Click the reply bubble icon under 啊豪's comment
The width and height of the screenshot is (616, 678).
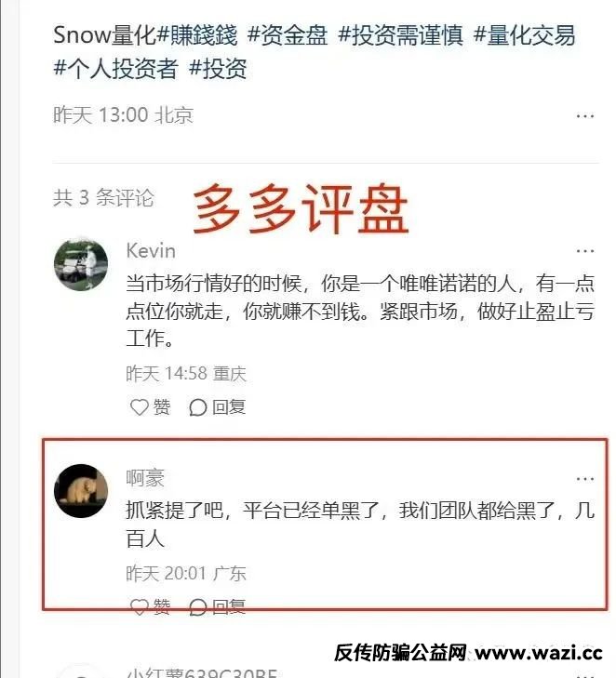tap(197, 607)
